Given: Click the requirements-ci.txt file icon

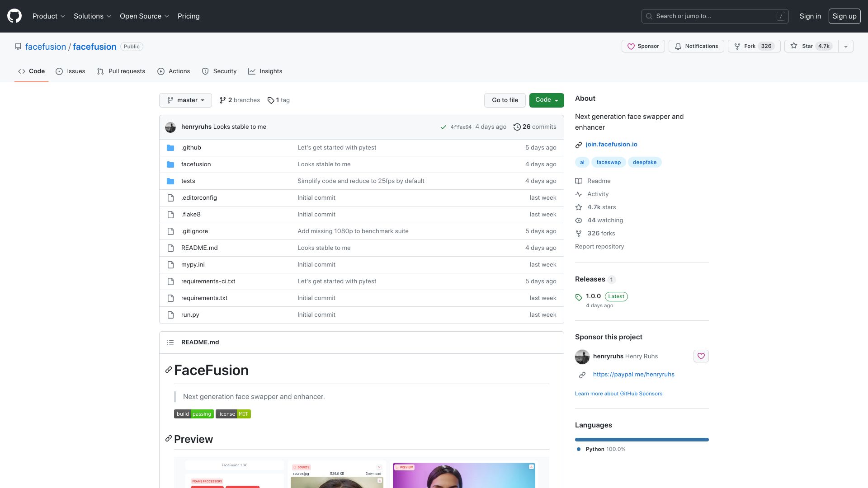Looking at the screenshot, I should coord(170,282).
